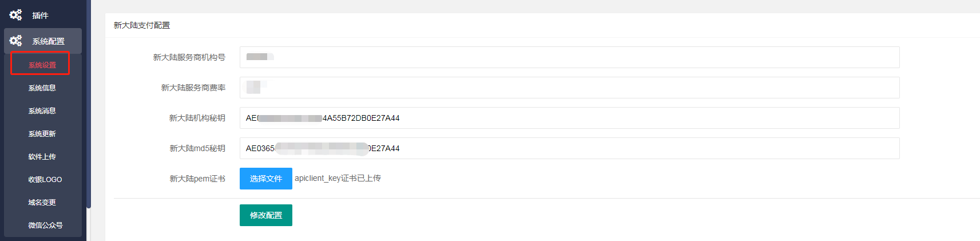Select 系统设置 in the sidebar
980x241 pixels.
pos(42,65)
